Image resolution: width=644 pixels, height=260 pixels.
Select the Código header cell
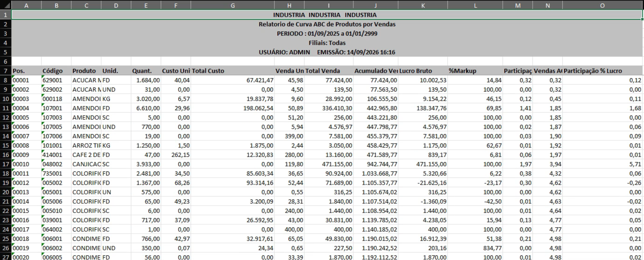click(x=56, y=71)
